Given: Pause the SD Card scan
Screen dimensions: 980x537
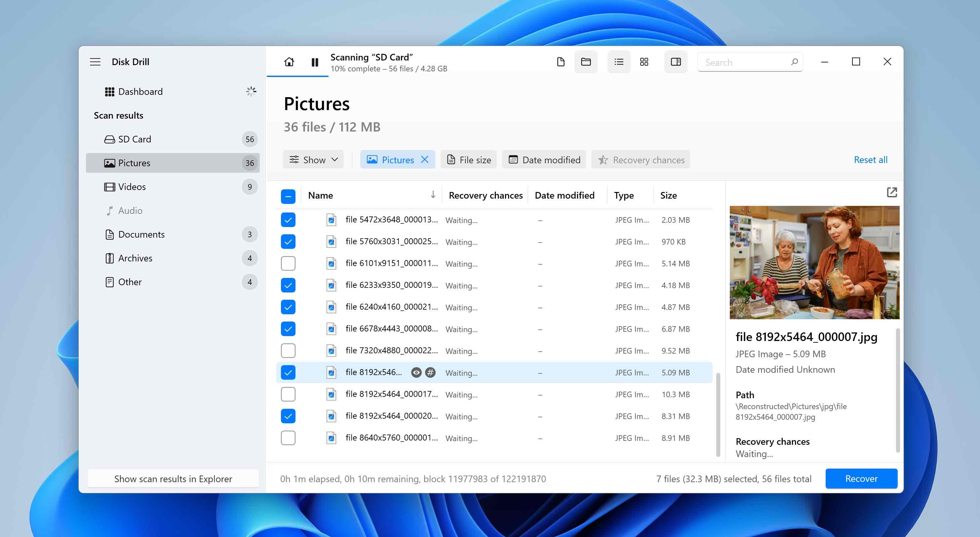Looking at the screenshot, I should click(315, 62).
